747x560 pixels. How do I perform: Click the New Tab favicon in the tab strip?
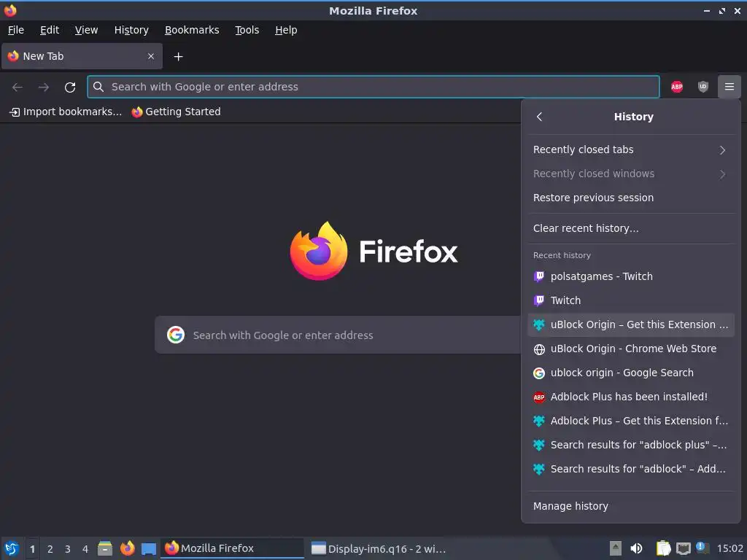point(13,55)
